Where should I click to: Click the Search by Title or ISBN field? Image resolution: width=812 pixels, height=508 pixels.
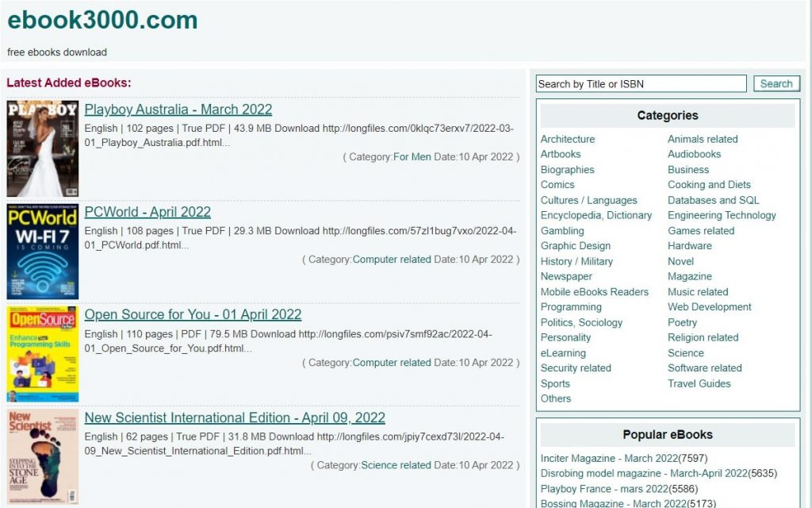[x=641, y=83]
